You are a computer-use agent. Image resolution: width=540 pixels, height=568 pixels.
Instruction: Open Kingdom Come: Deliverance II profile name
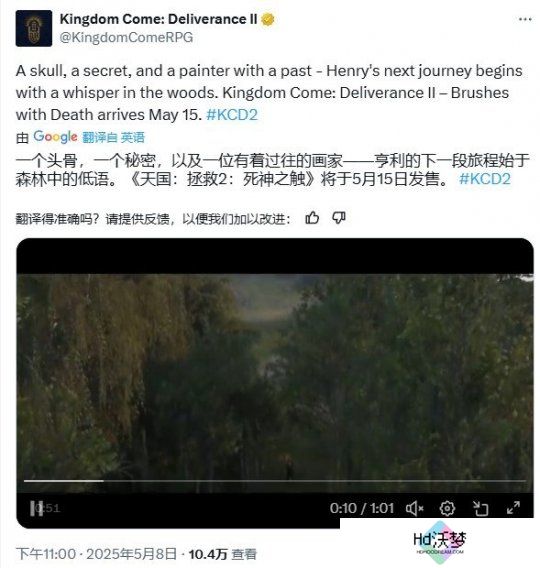point(158,19)
